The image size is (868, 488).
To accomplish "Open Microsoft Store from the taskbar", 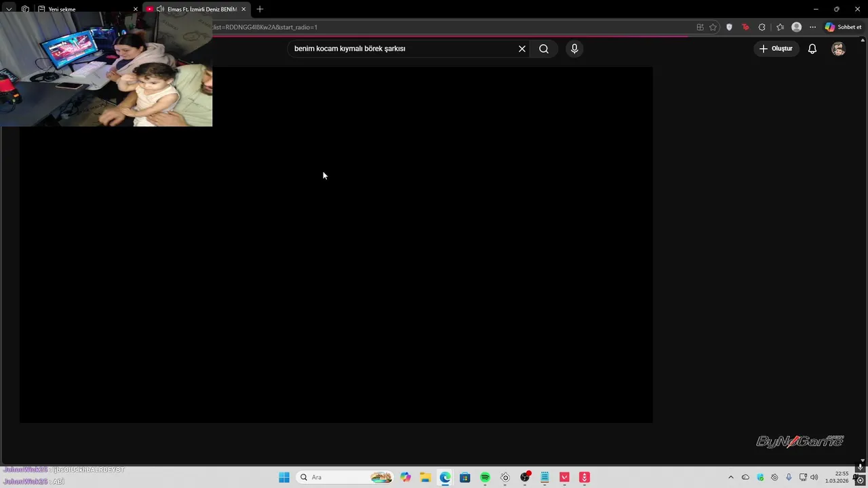I will click(465, 477).
